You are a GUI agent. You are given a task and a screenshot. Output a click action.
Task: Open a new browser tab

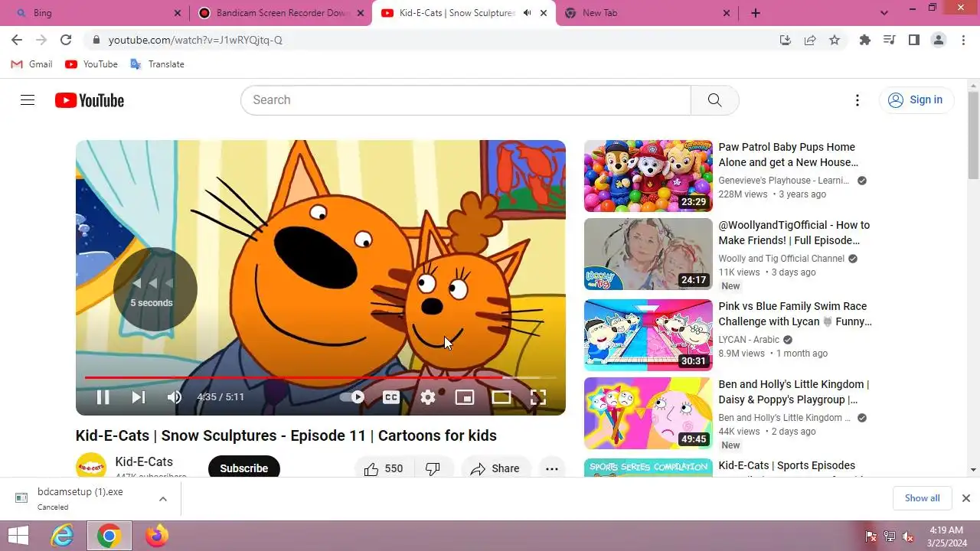tap(756, 13)
